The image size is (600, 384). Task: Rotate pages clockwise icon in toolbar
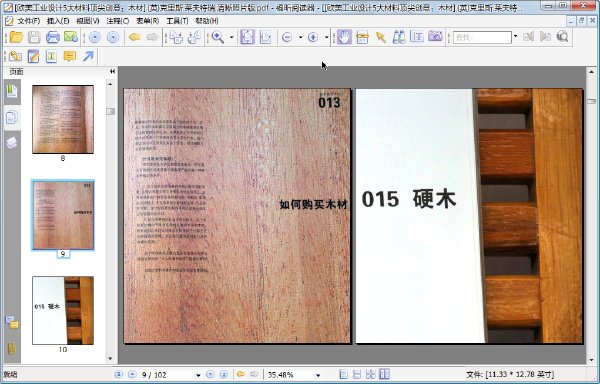tap(176, 37)
